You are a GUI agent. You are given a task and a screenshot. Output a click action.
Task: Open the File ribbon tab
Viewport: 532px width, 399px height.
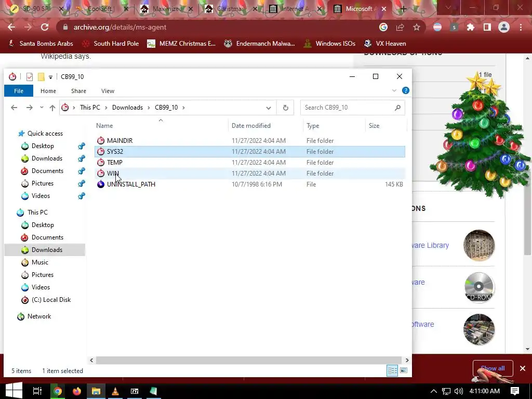coord(19,90)
